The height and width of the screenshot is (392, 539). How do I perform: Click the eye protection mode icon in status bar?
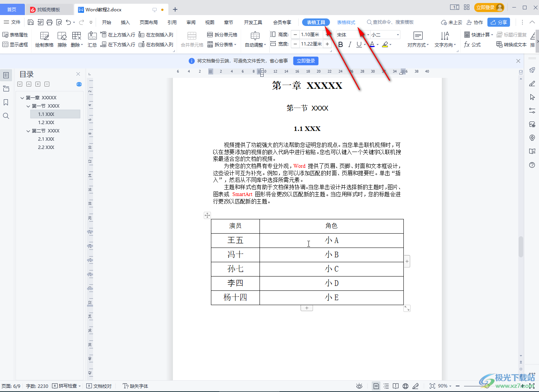point(359,386)
